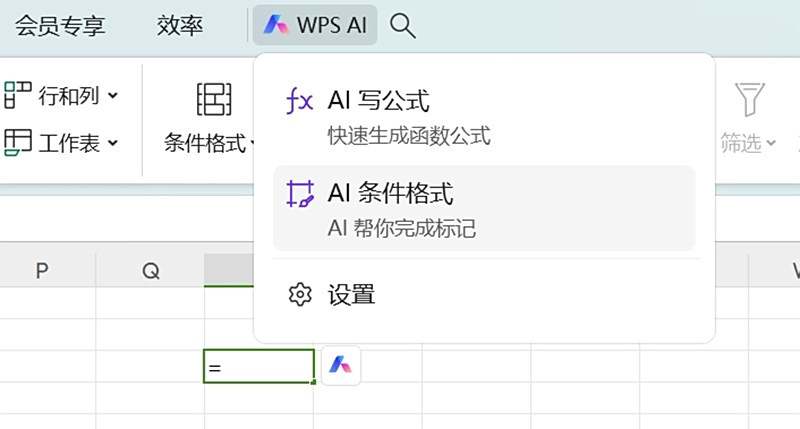This screenshot has height=429, width=800.
Task: Click the 快速生成函数公式 description text
Action: (x=409, y=136)
